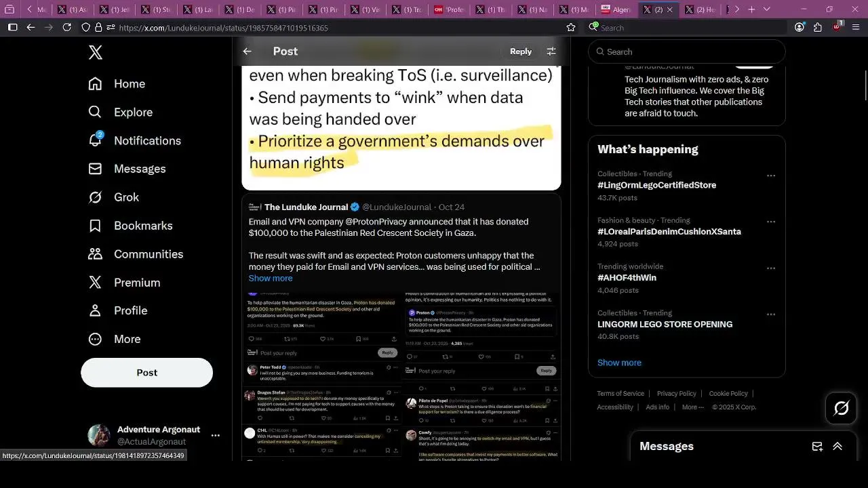Image resolution: width=868 pixels, height=488 pixels.
Task: Switch to the X (2) He tab
Action: 701,9
